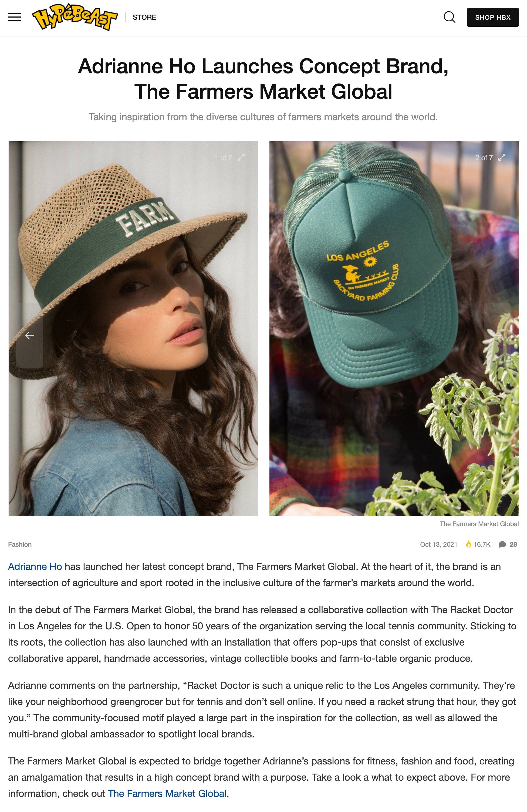Open the straw FARM hat photo
This screenshot has width=527, height=812.
[x=133, y=329]
